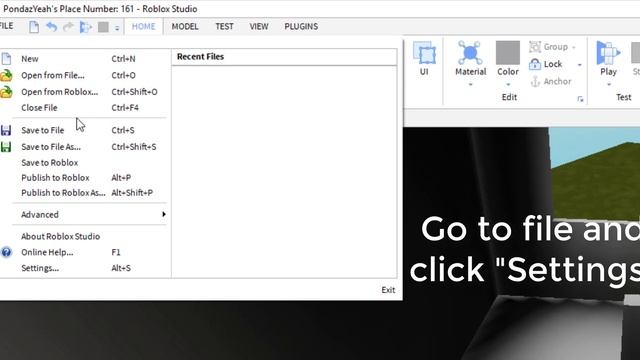This screenshot has width=640, height=360.
Task: Click the Online Help question mark icon
Action: (x=6, y=252)
